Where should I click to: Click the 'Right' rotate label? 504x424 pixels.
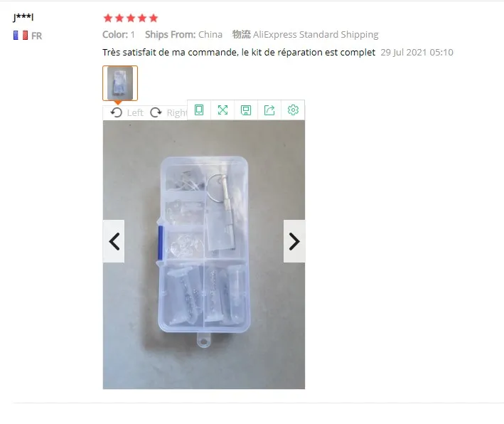click(177, 113)
